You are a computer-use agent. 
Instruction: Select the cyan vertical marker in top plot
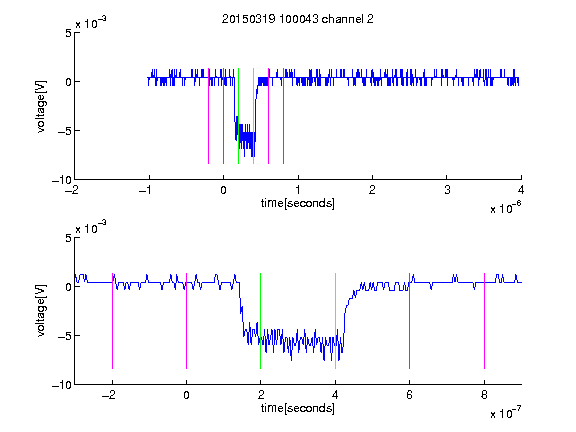coord(253,116)
